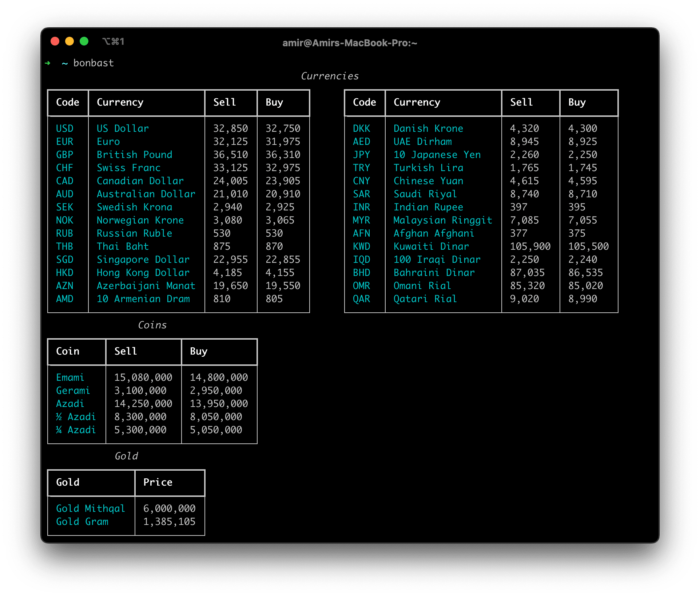The height and width of the screenshot is (597, 700).
Task: Select the Emami coin name
Action: pyautogui.click(x=70, y=377)
